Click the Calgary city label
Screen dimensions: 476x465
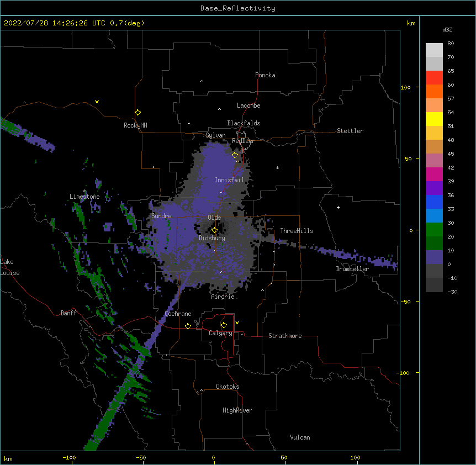click(x=220, y=333)
